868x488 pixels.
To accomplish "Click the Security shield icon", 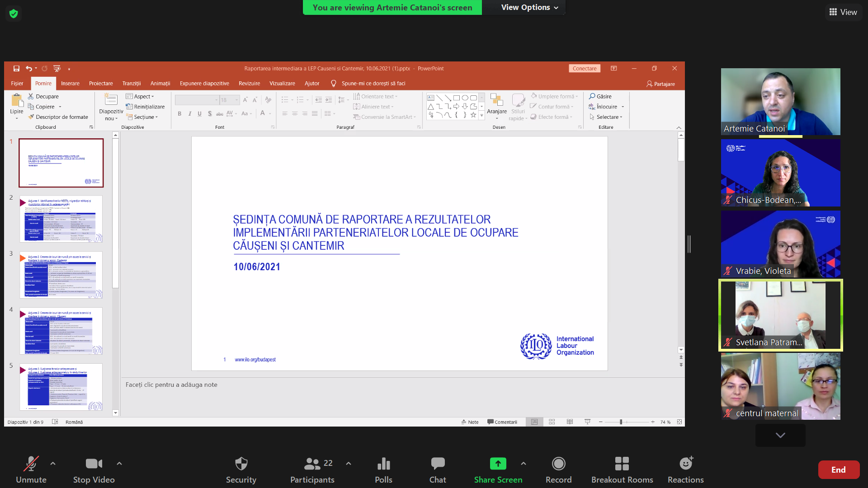I will tap(241, 464).
